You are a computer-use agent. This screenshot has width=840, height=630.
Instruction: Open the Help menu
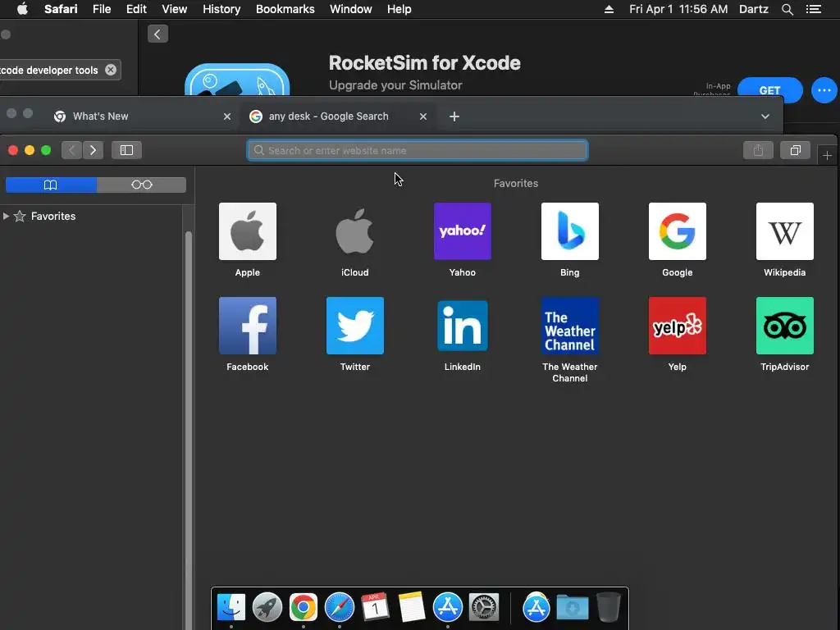pyautogui.click(x=399, y=9)
